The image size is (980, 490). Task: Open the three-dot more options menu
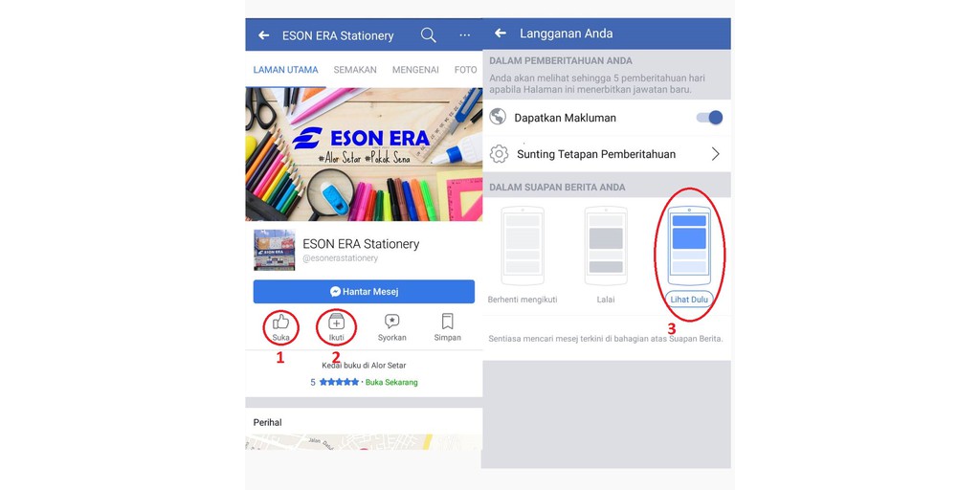(465, 35)
